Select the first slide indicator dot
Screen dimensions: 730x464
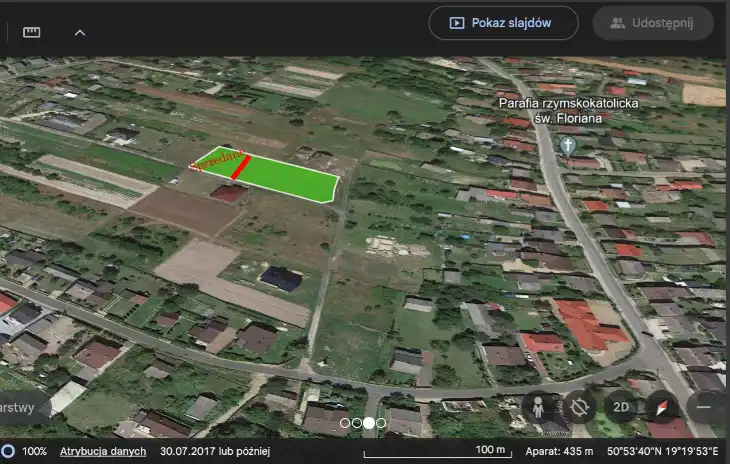345,423
